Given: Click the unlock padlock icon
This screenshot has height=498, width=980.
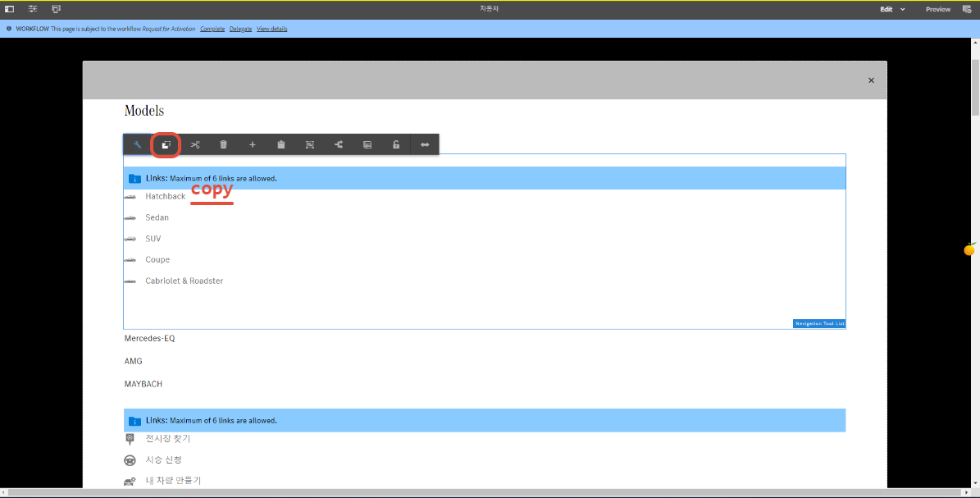Looking at the screenshot, I should pos(396,144).
